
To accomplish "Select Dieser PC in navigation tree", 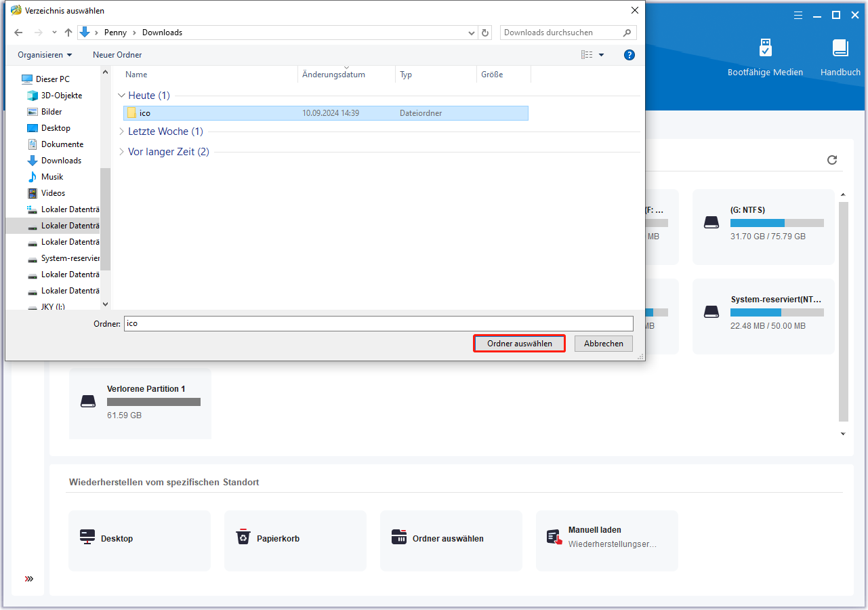I will click(x=52, y=79).
